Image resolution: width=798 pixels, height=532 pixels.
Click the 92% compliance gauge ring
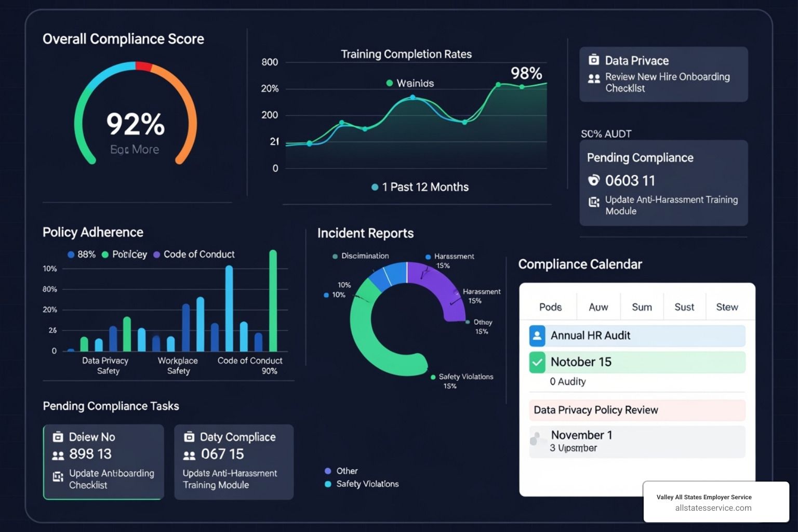point(137,64)
